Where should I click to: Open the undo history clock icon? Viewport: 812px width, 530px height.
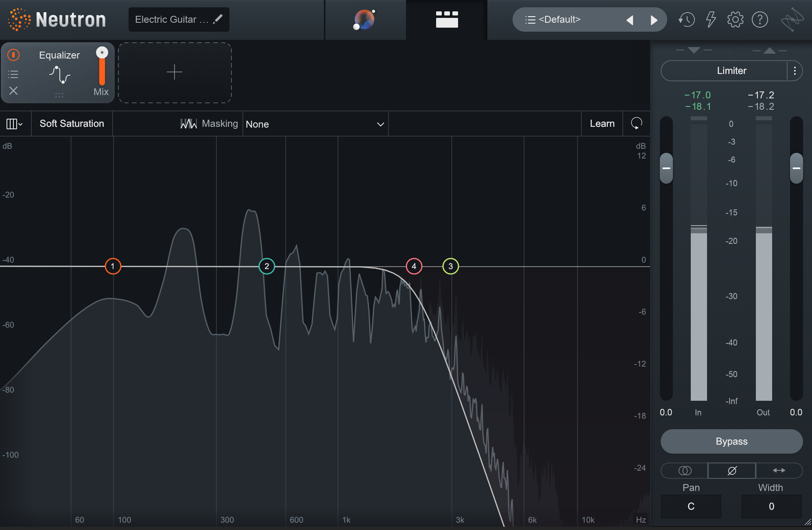686,20
